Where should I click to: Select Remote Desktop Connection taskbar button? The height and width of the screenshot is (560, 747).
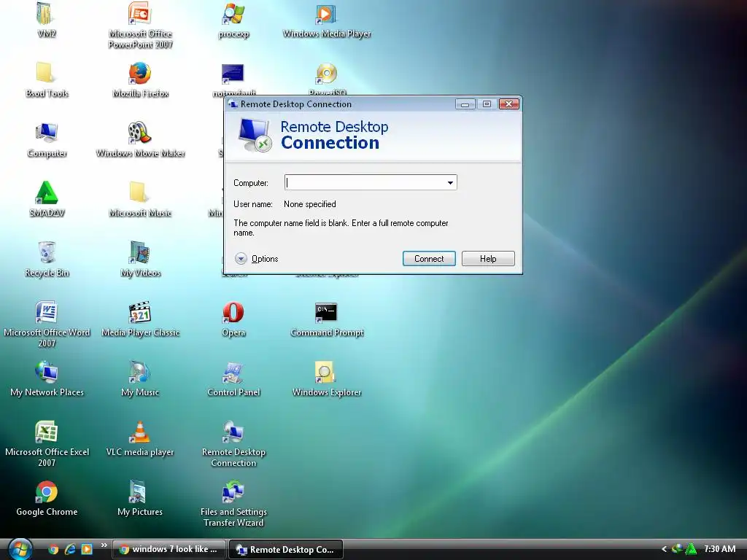(x=286, y=550)
